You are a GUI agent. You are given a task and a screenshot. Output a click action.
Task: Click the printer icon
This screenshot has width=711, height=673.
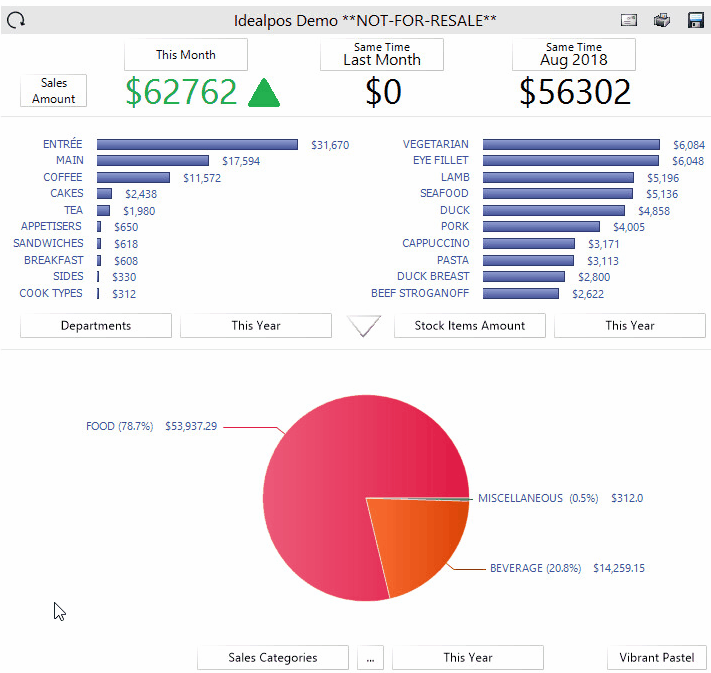coord(661,20)
